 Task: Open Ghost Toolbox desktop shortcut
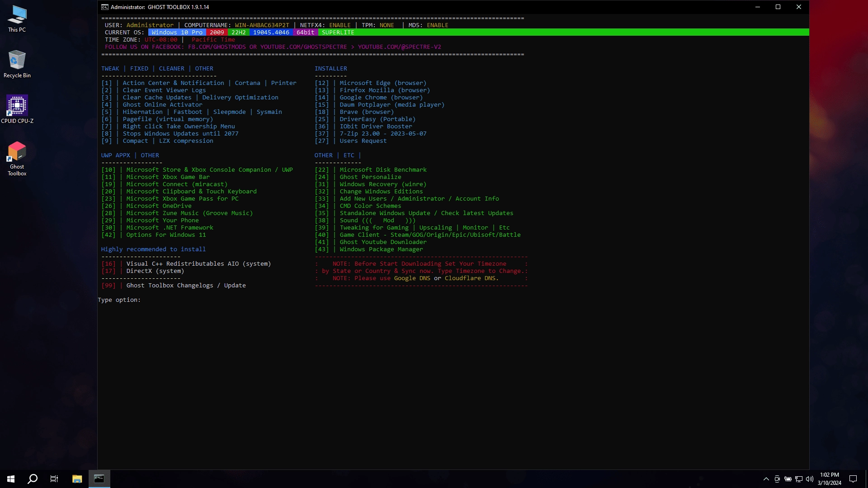[x=17, y=159]
